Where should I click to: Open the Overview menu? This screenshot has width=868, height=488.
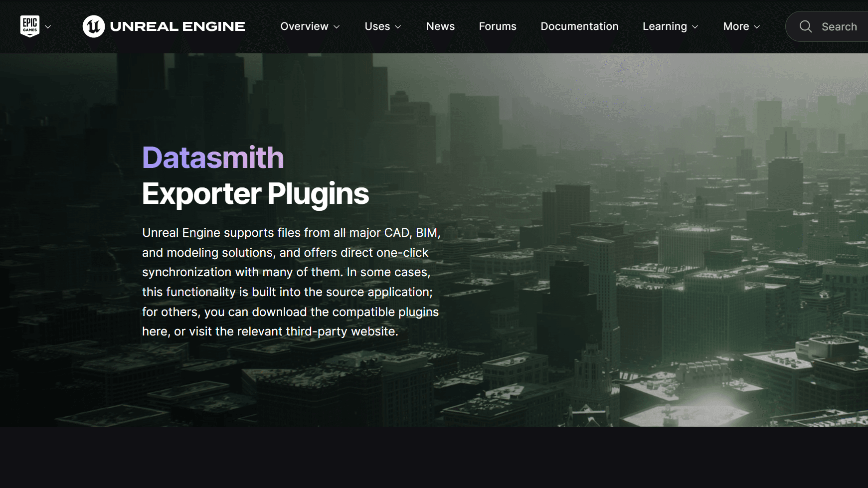[304, 26]
